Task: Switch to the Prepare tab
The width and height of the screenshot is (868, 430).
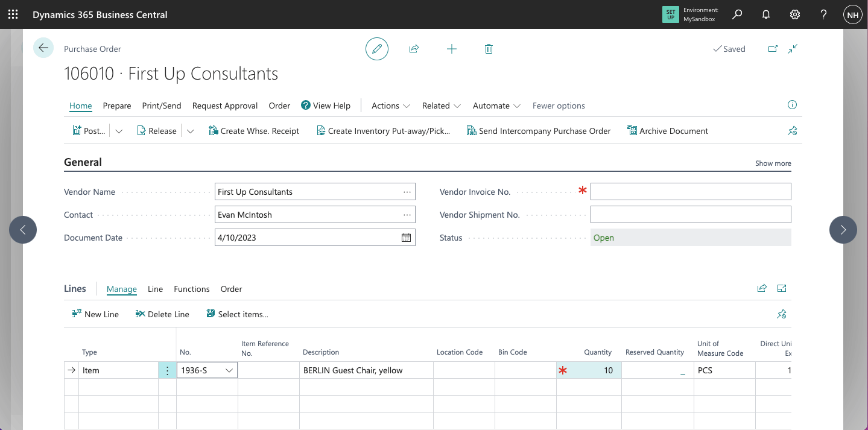Action: tap(117, 106)
